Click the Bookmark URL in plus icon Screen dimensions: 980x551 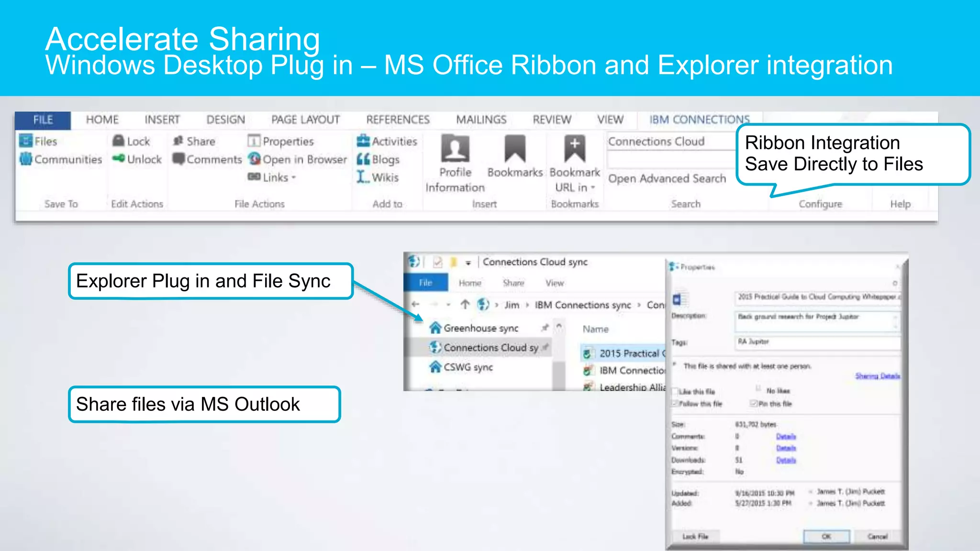point(574,149)
